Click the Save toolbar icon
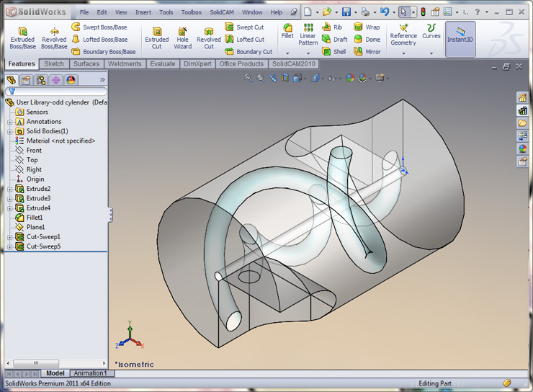The image size is (533, 392). pos(346,12)
